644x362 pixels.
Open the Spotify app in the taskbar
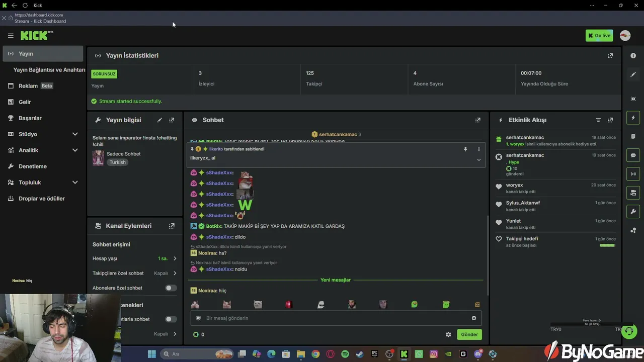345,354
